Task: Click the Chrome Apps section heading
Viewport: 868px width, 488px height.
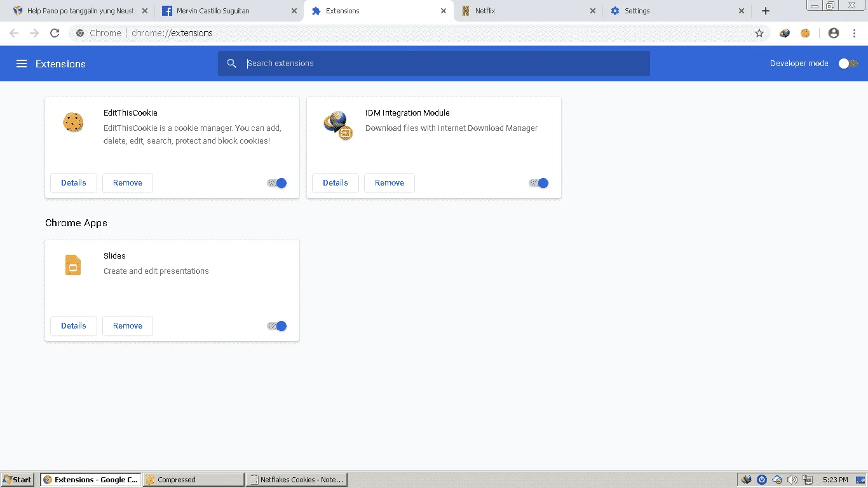Action: (76, 223)
